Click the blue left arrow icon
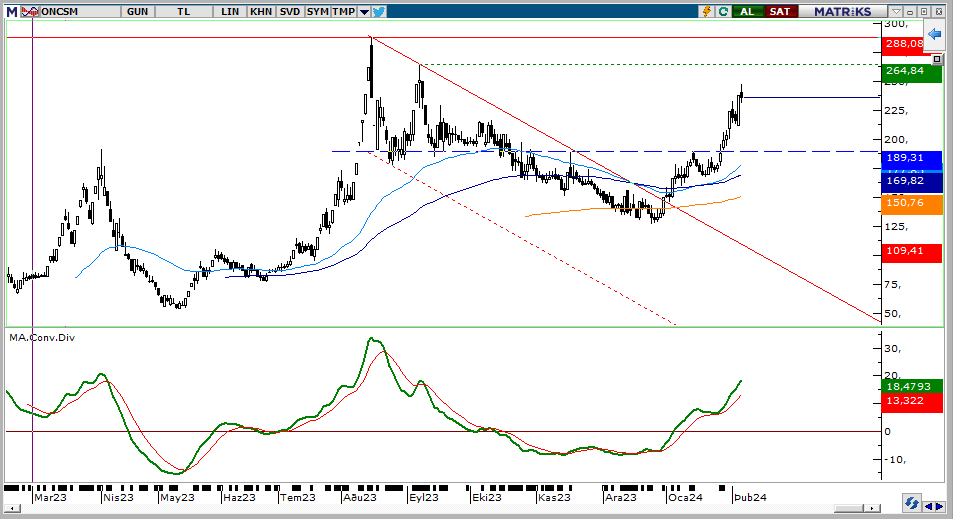The image size is (953, 519). tap(934, 35)
